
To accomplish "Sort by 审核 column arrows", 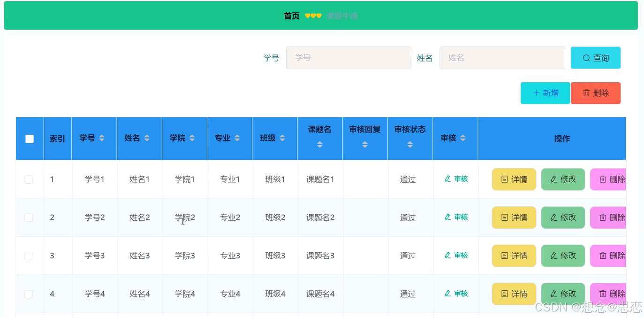I will pos(462,138).
